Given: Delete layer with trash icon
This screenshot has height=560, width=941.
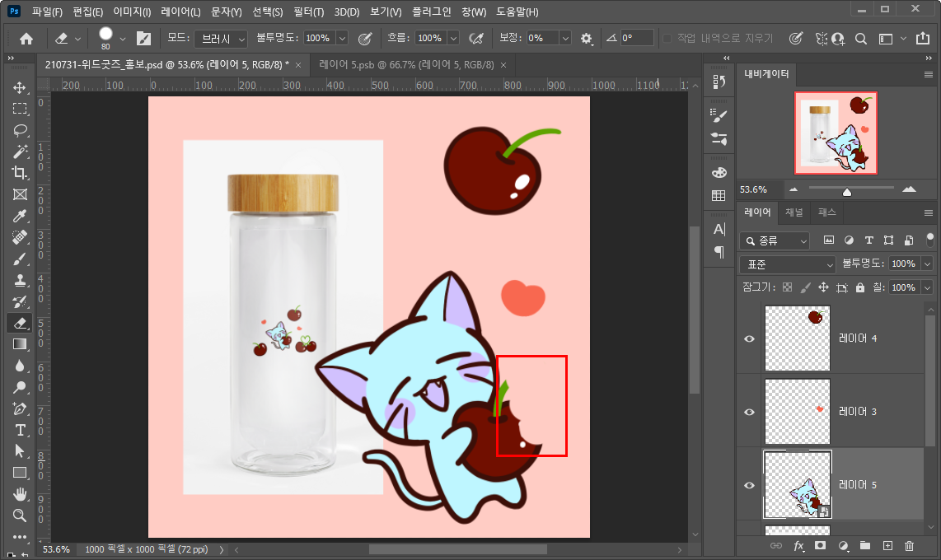Looking at the screenshot, I should (909, 546).
